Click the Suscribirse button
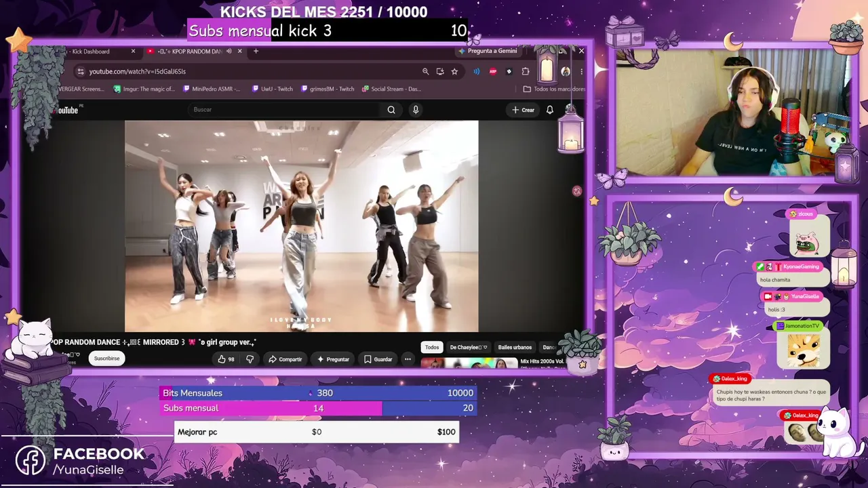 click(106, 359)
